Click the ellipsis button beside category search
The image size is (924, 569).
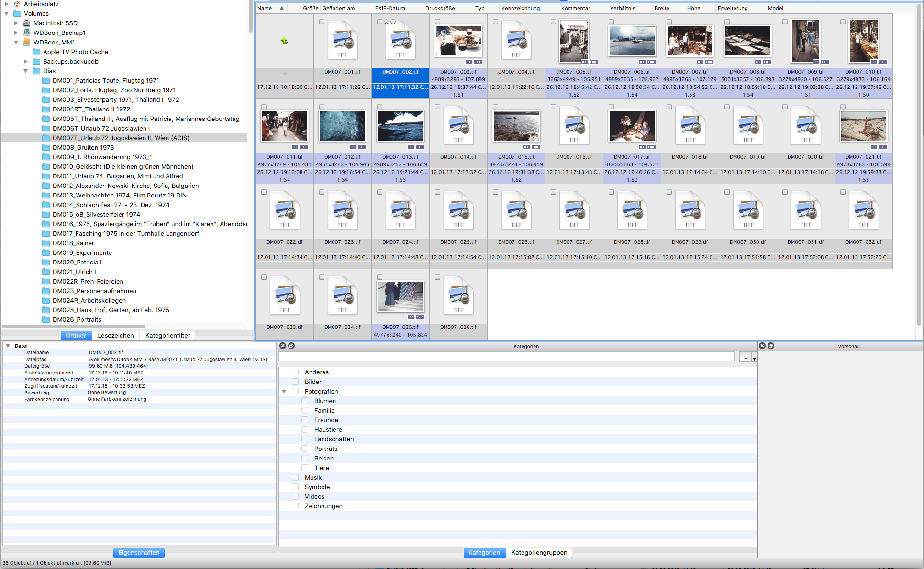(745, 358)
